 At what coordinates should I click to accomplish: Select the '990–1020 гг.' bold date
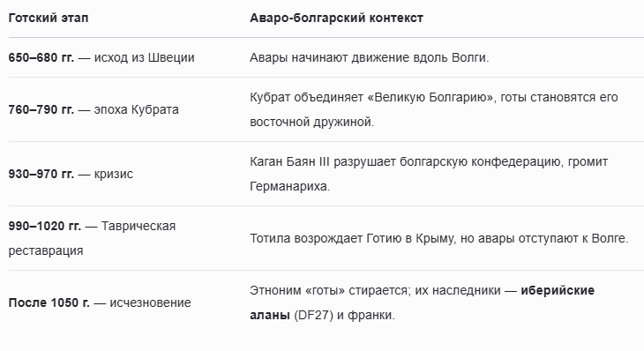(45, 226)
